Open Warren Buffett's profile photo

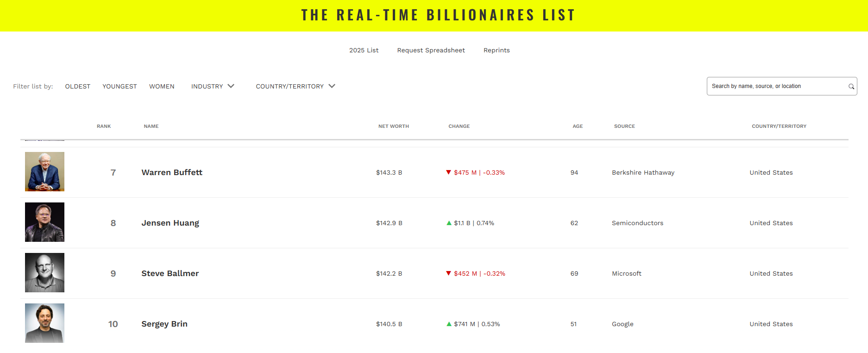pyautogui.click(x=44, y=171)
